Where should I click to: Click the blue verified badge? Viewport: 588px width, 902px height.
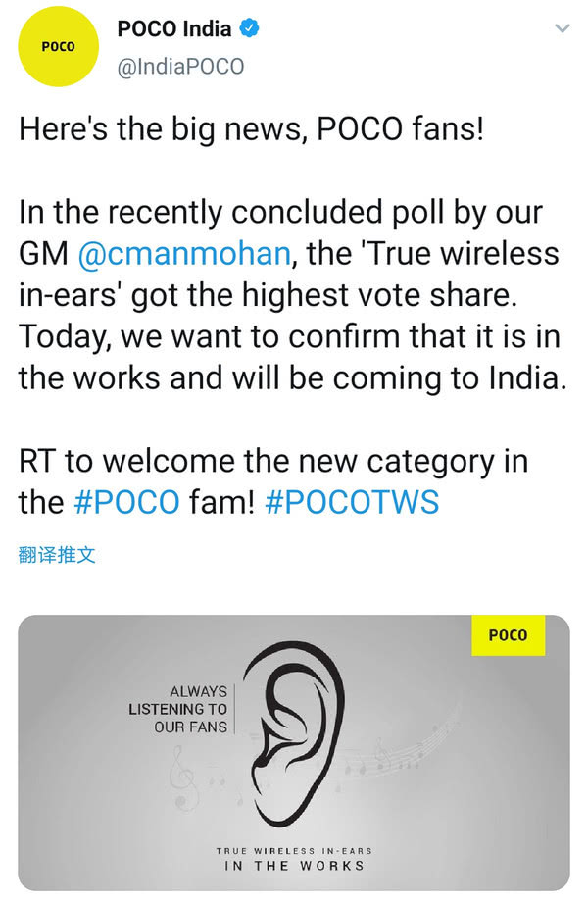pyautogui.click(x=251, y=29)
